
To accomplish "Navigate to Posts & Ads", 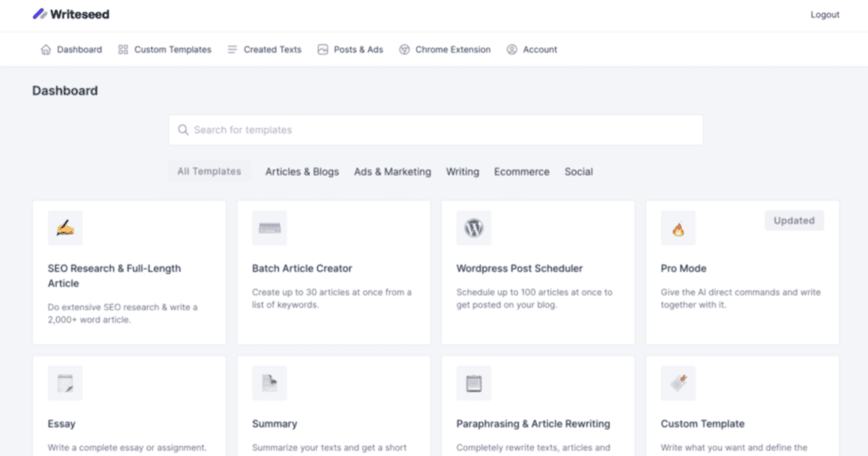I will click(350, 50).
